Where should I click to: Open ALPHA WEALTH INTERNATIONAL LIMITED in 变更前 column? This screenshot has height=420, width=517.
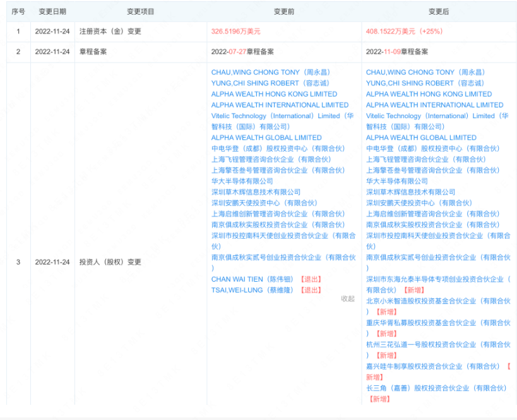click(x=280, y=105)
